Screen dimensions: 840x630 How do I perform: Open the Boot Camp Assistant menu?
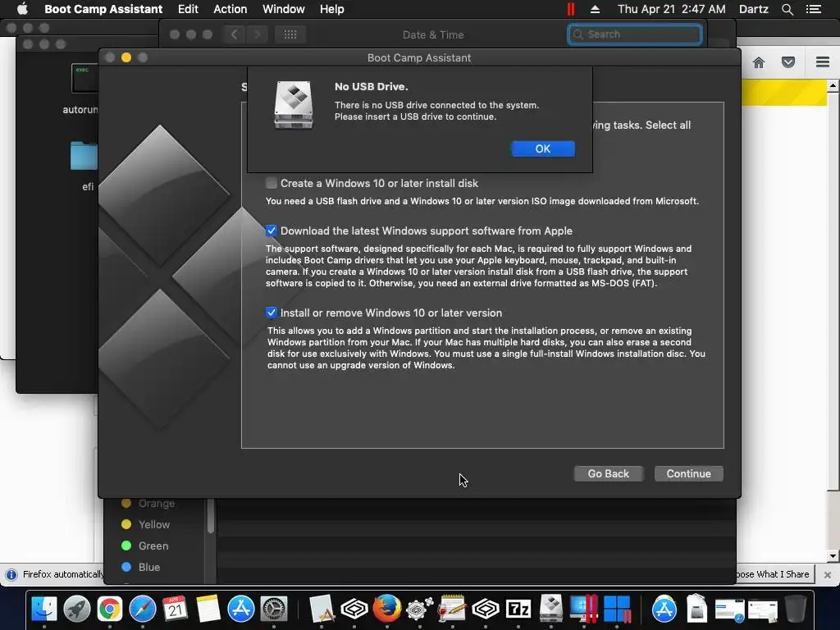pyautogui.click(x=103, y=9)
